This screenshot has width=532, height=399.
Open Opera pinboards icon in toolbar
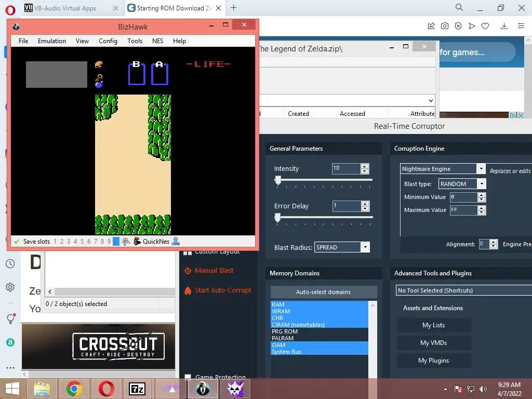(431, 26)
